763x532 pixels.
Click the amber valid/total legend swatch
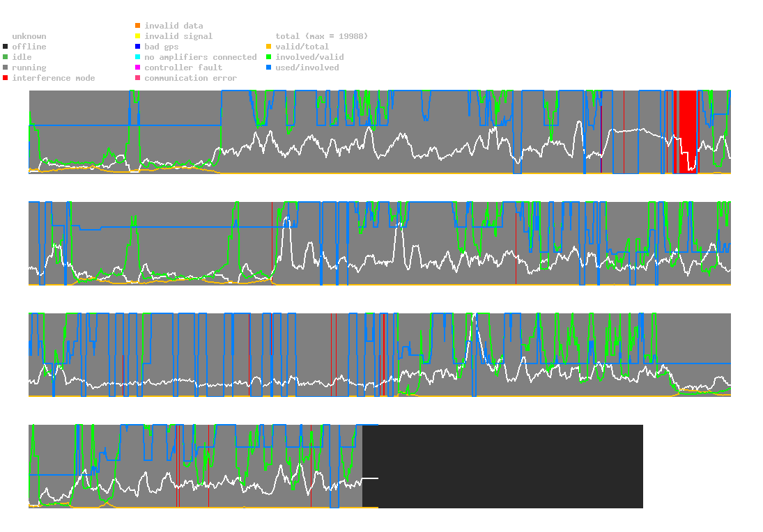coord(268,47)
